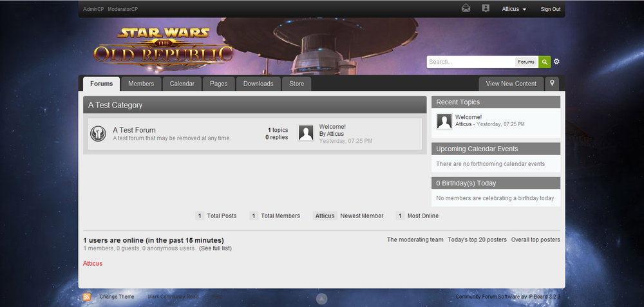The image size is (644, 307).
Task: Open Overall top posters link
Action: 536,239
